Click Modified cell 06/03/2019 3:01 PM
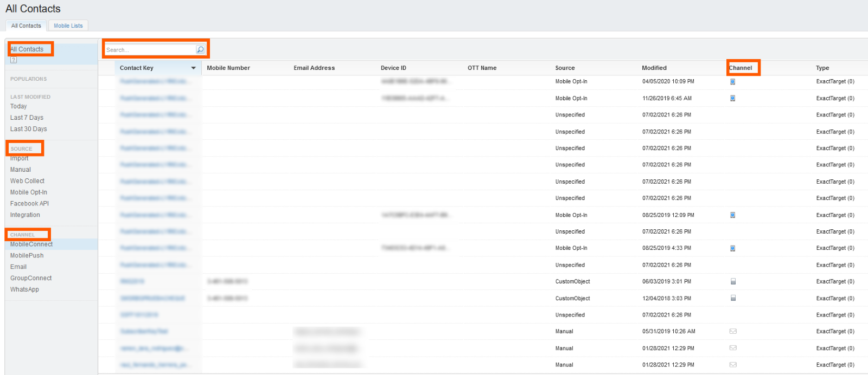This screenshot has height=375, width=868. pos(667,282)
